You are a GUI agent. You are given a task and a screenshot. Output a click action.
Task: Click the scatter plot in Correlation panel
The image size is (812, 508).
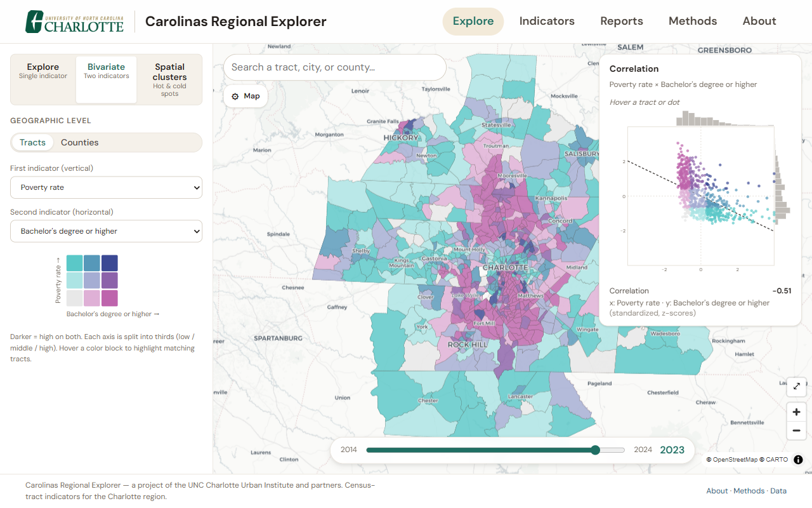point(700,196)
